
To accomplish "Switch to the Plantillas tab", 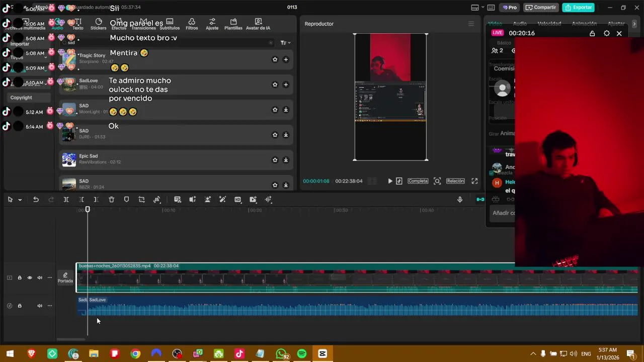I will [x=233, y=24].
